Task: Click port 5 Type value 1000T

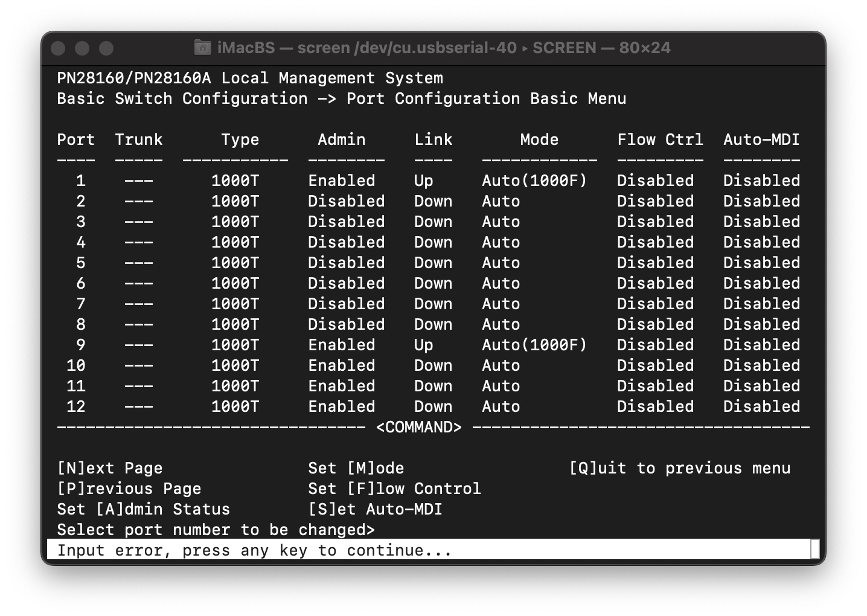Action: pyautogui.click(x=235, y=263)
